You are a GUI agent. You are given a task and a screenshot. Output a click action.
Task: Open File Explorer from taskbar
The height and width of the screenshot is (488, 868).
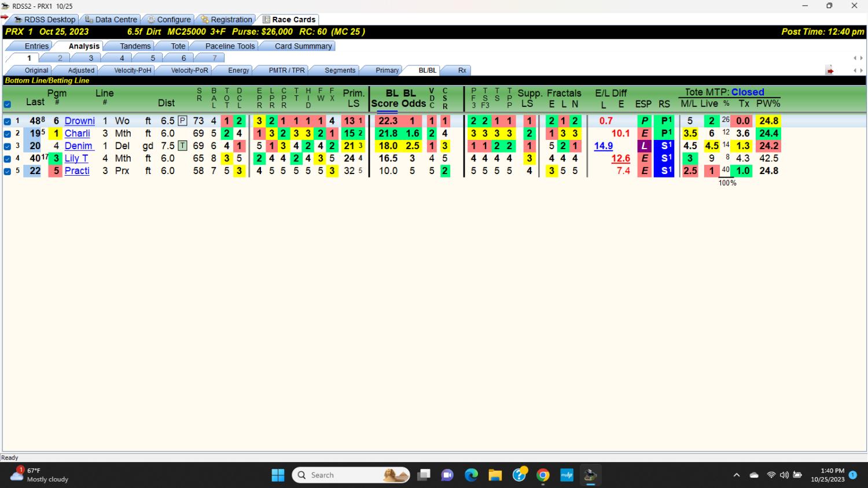495,475
